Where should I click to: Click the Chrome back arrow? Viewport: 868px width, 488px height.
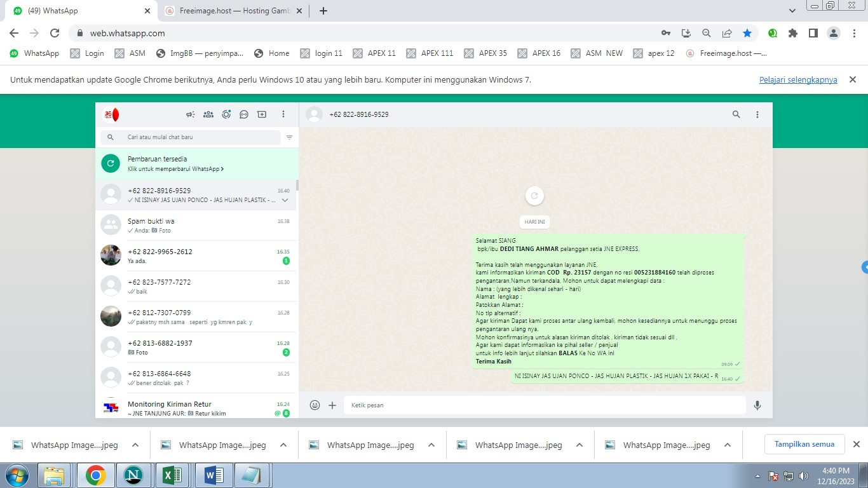(14, 33)
